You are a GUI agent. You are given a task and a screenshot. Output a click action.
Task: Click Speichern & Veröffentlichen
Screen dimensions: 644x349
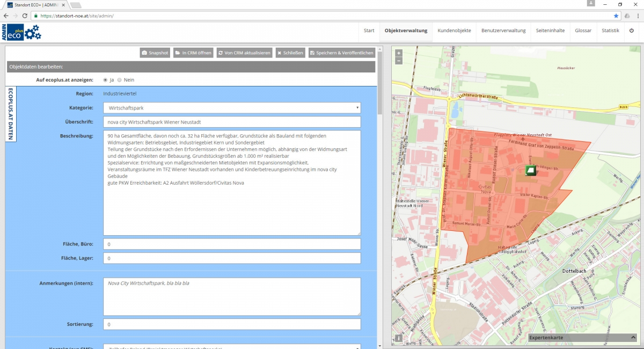[x=342, y=53]
